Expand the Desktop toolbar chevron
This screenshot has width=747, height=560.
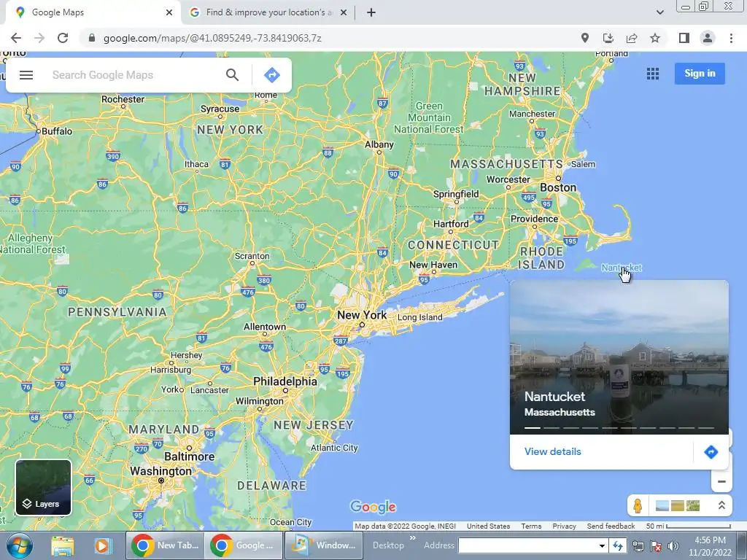click(413, 538)
